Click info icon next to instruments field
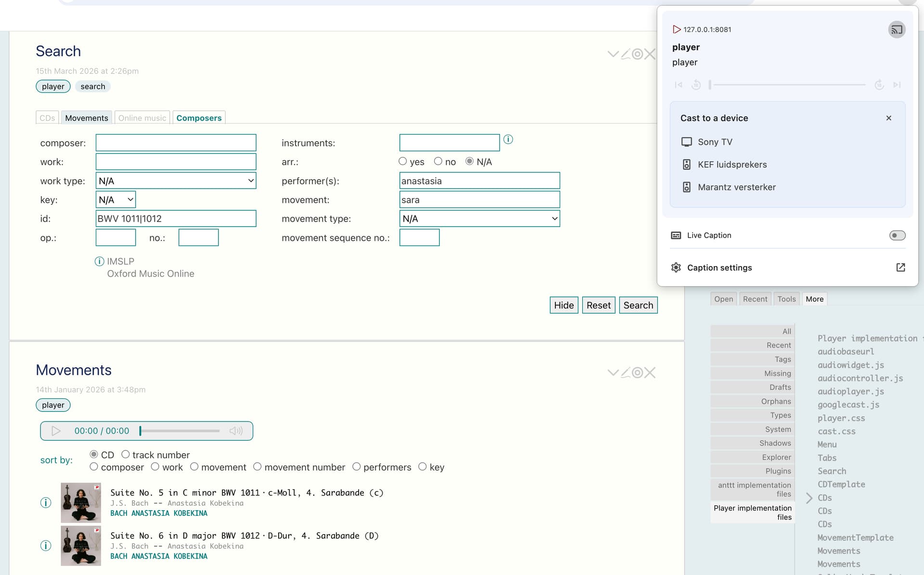This screenshot has height=575, width=924. [508, 140]
